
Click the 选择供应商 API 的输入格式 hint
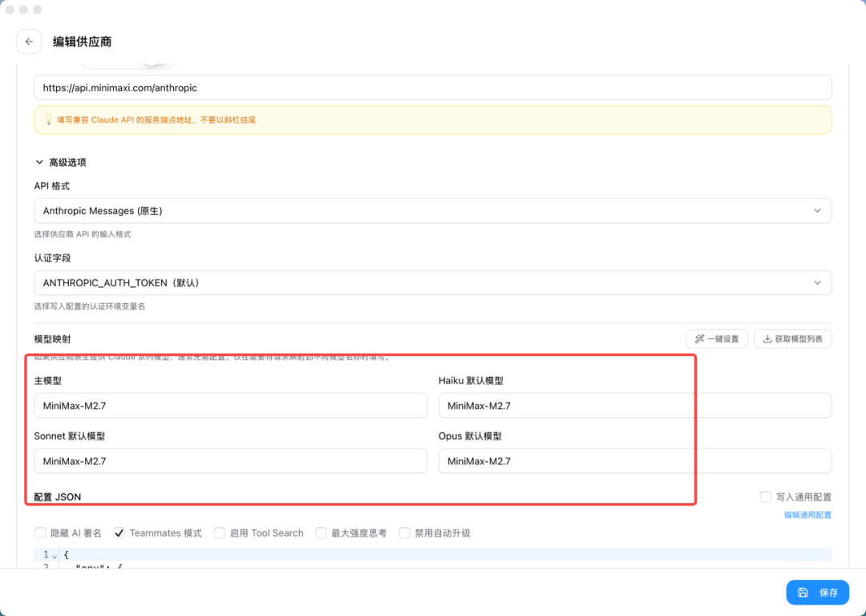83,234
